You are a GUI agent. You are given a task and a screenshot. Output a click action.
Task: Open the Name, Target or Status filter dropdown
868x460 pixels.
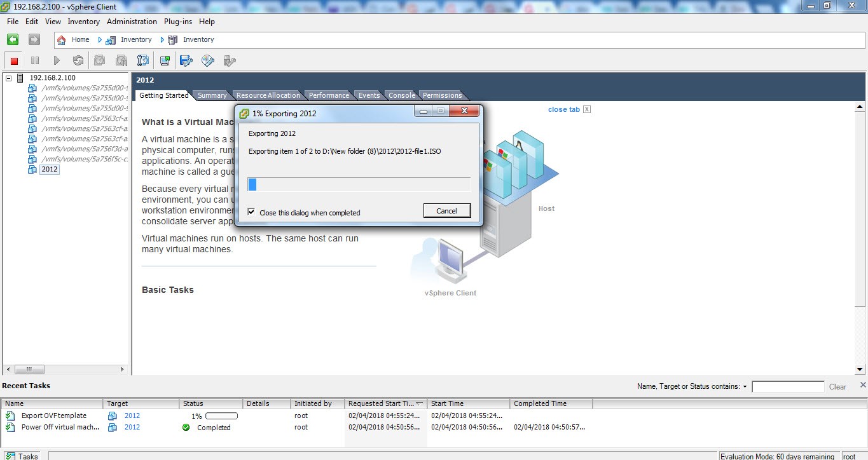point(745,387)
